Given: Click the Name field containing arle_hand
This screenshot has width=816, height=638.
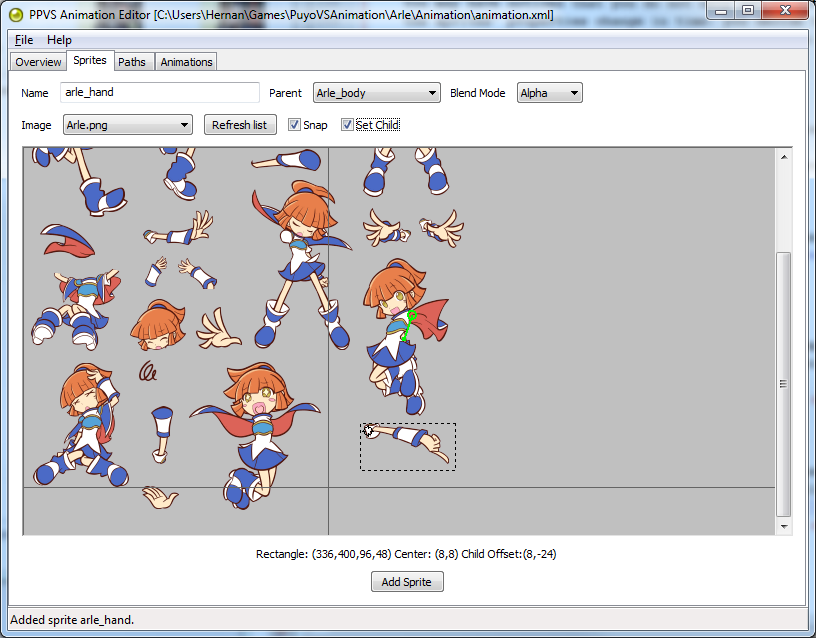Looking at the screenshot, I should pyautogui.click(x=160, y=93).
